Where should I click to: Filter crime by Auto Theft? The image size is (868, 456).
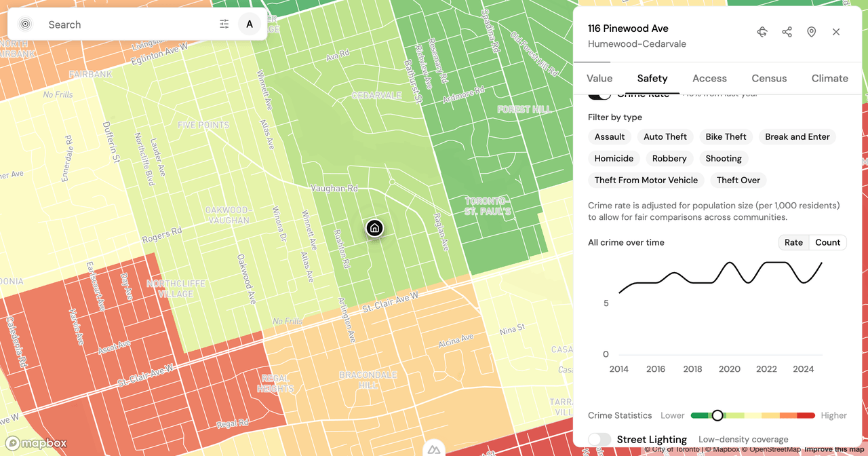click(x=665, y=137)
